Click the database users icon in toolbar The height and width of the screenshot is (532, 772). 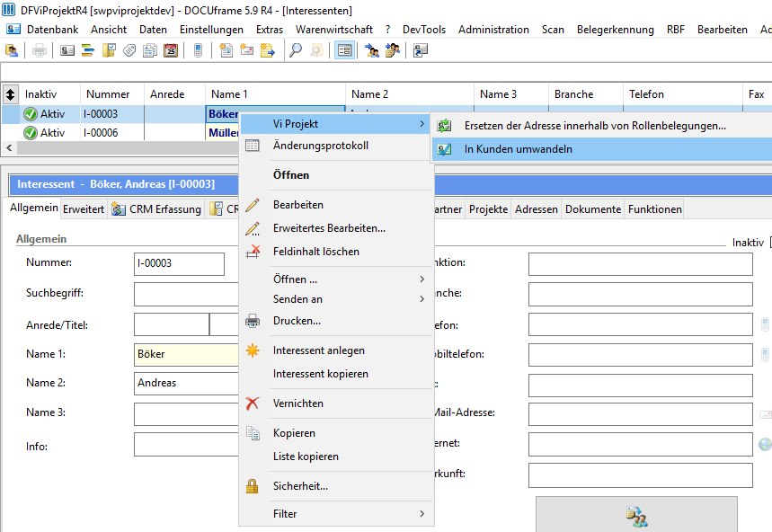click(12, 50)
